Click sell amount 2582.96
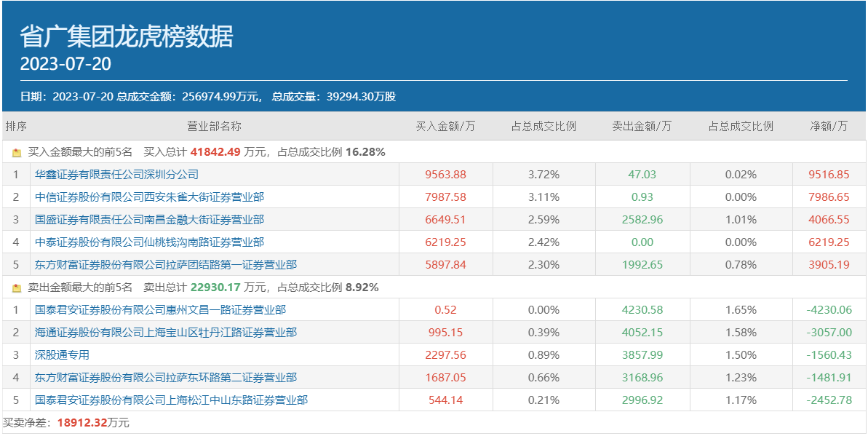Screen dimensions: 868x436 [642, 220]
